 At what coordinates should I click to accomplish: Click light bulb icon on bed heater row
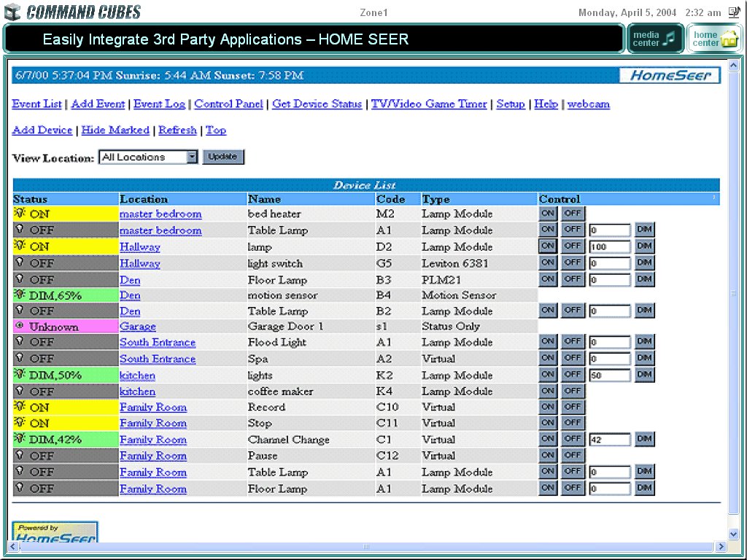(20, 214)
